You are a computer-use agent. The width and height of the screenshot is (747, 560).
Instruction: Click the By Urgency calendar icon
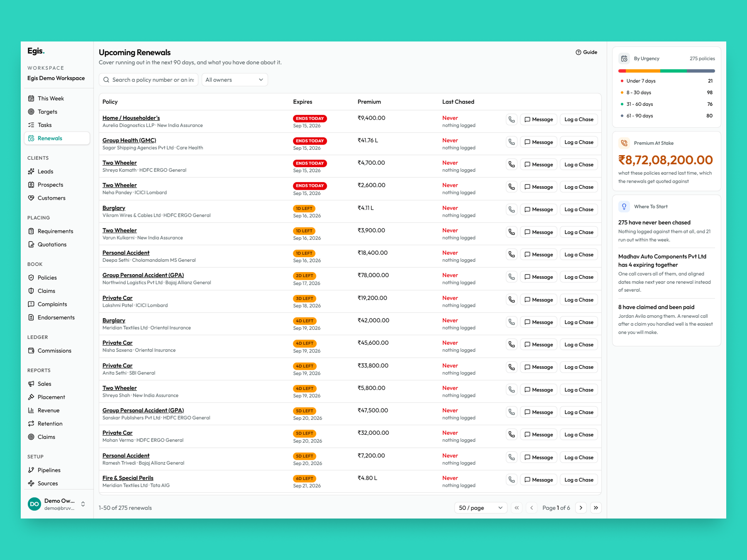point(624,58)
